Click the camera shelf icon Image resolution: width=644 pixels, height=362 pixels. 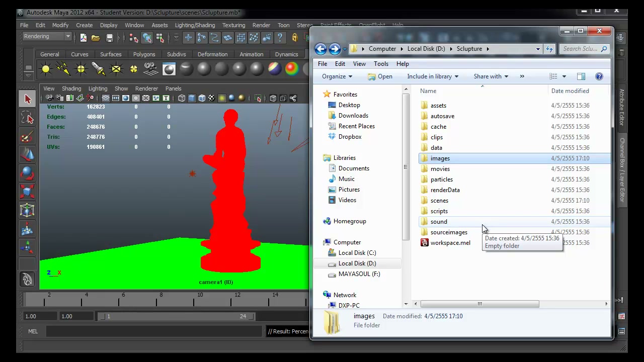click(x=151, y=69)
